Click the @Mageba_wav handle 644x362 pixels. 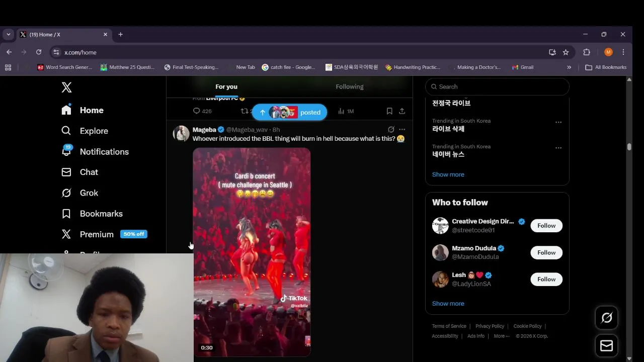click(x=247, y=130)
